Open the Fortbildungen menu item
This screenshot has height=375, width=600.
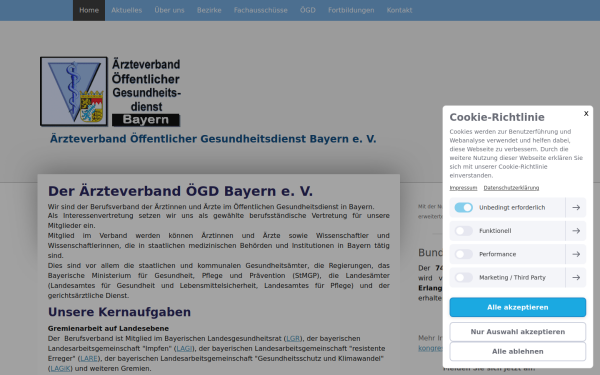pyautogui.click(x=351, y=10)
